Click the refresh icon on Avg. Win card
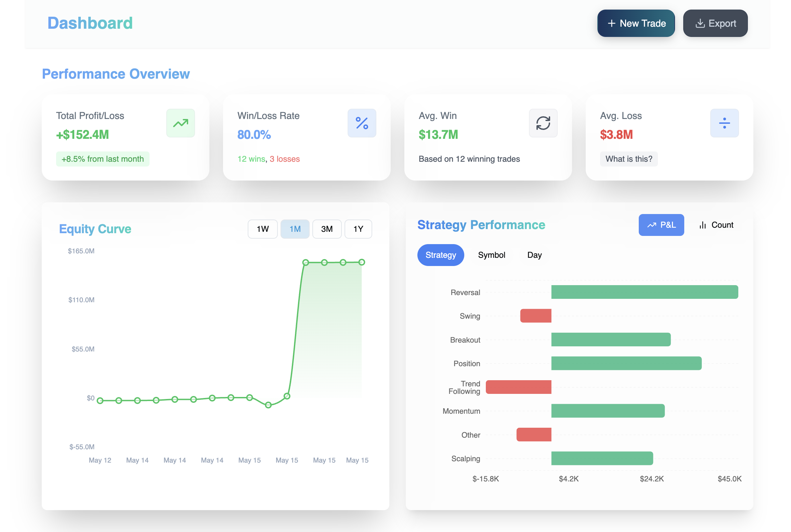The width and height of the screenshot is (791, 532). pyautogui.click(x=543, y=123)
